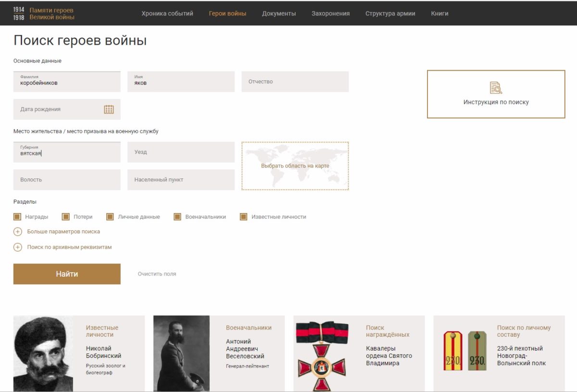
Task: Open Nikolai Bobrinsky's portrait photo
Action: [43, 353]
